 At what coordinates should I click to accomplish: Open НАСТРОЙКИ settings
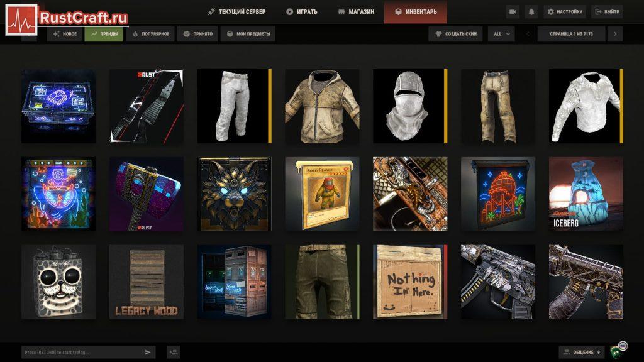tap(565, 12)
